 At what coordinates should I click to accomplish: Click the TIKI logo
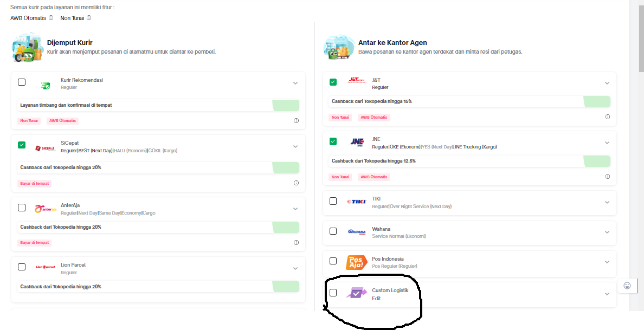(356, 202)
